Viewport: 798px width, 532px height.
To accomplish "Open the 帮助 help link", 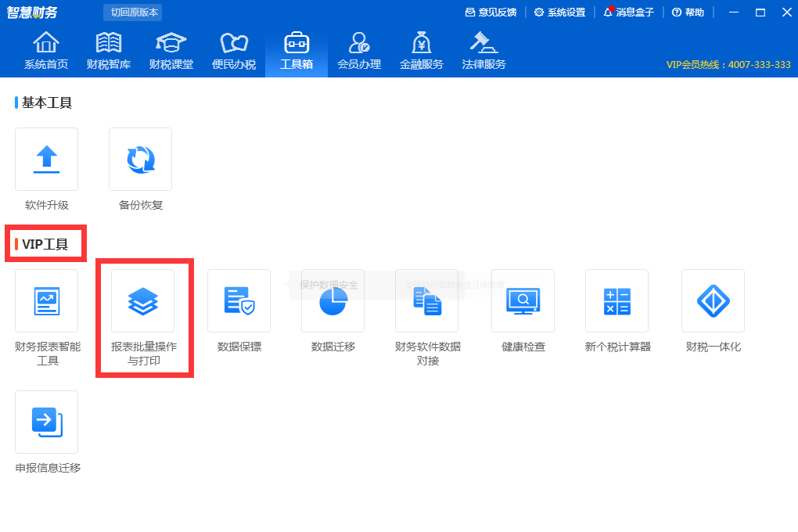I will [x=688, y=13].
